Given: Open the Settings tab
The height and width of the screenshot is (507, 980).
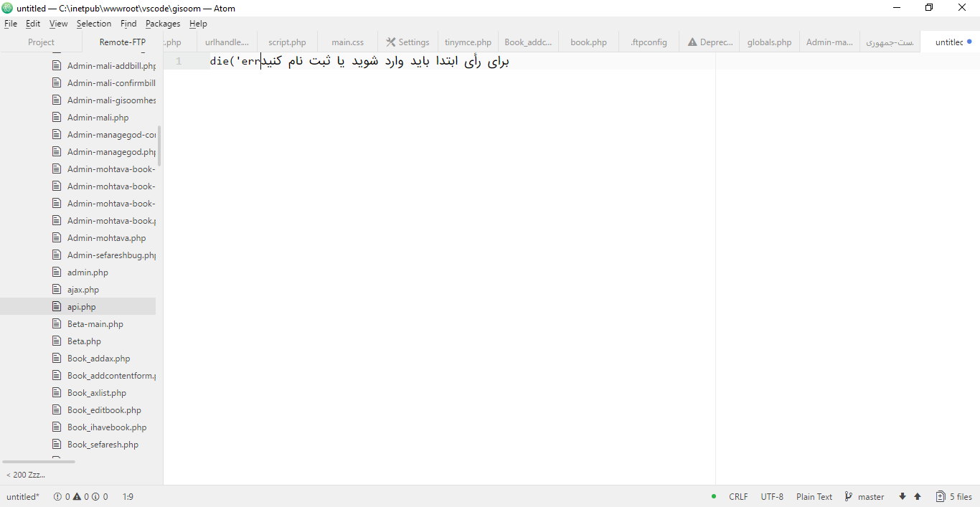Looking at the screenshot, I should click(x=407, y=42).
